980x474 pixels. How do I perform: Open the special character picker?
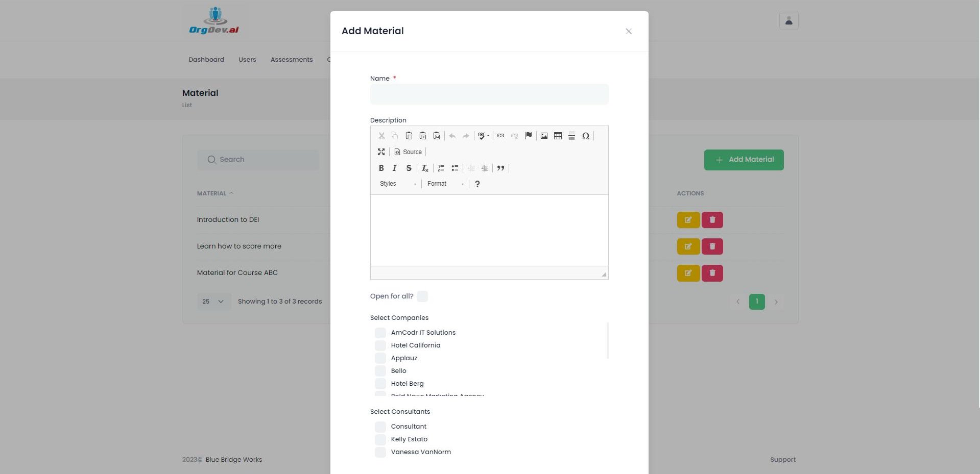coord(586,136)
